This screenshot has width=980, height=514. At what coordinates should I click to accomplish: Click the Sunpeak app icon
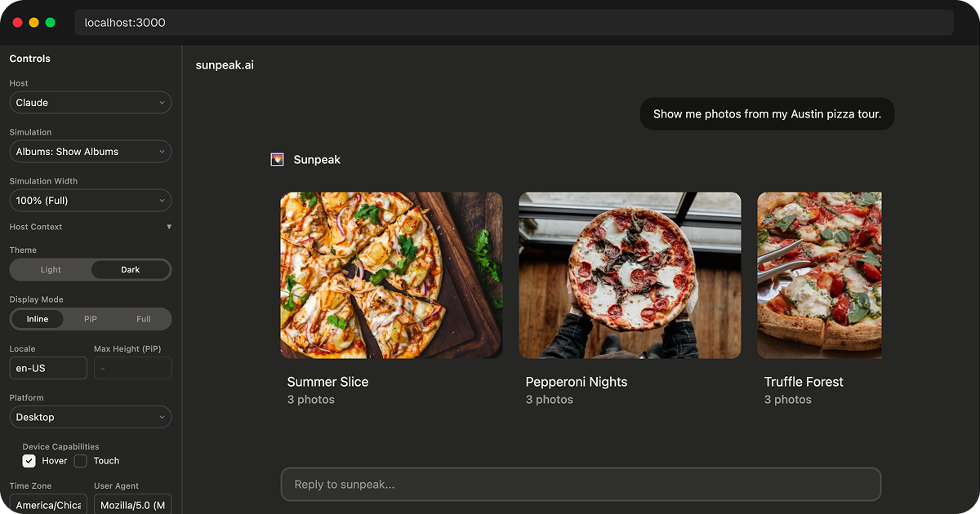277,160
